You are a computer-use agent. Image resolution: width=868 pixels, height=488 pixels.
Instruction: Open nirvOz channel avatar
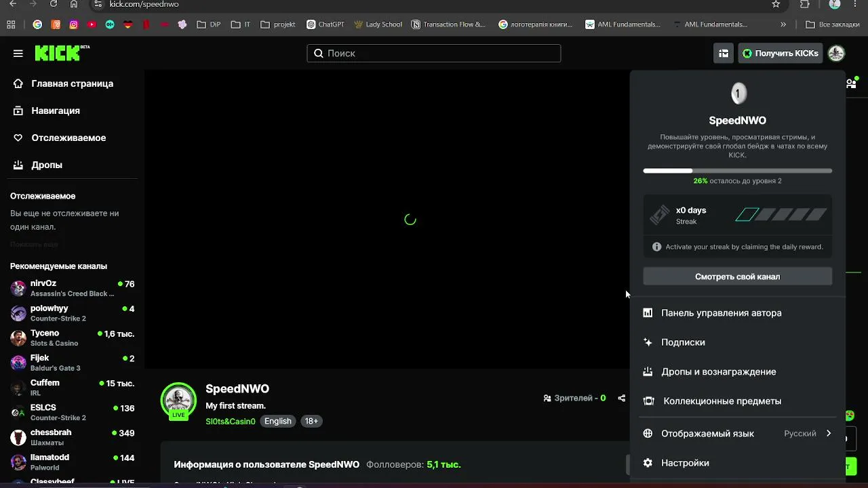[18, 289]
